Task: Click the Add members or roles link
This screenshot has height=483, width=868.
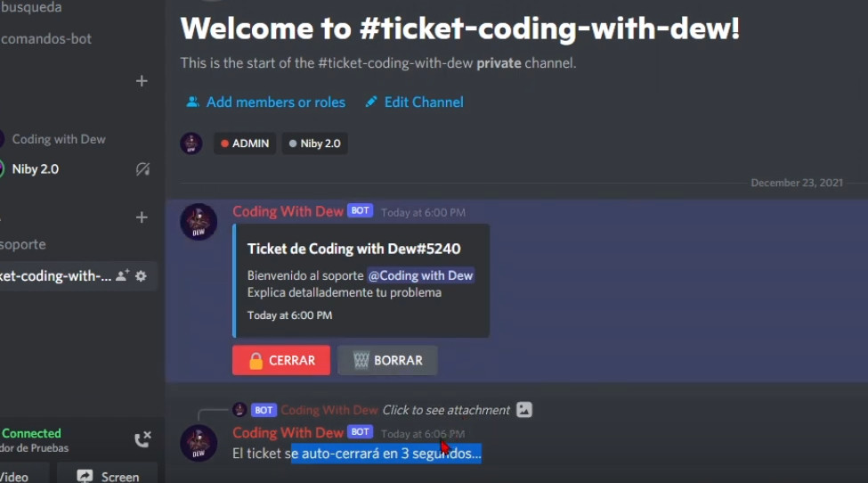Action: tap(276, 102)
